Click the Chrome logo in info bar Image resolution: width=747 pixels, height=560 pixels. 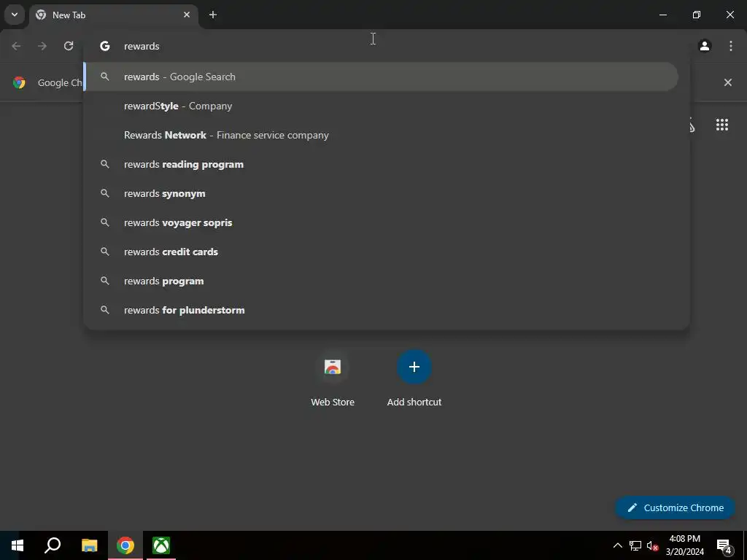coord(19,82)
